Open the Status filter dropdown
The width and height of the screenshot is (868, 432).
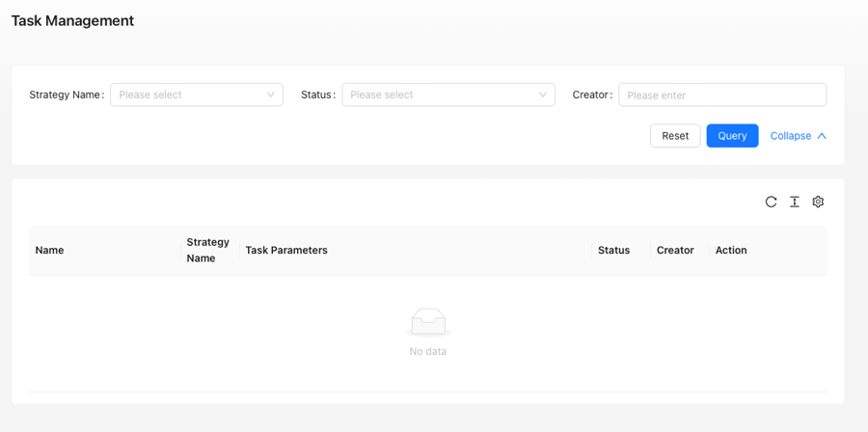[x=448, y=94]
